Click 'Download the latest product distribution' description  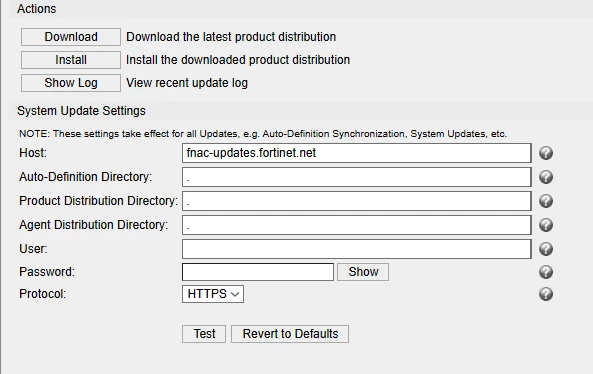(x=231, y=37)
